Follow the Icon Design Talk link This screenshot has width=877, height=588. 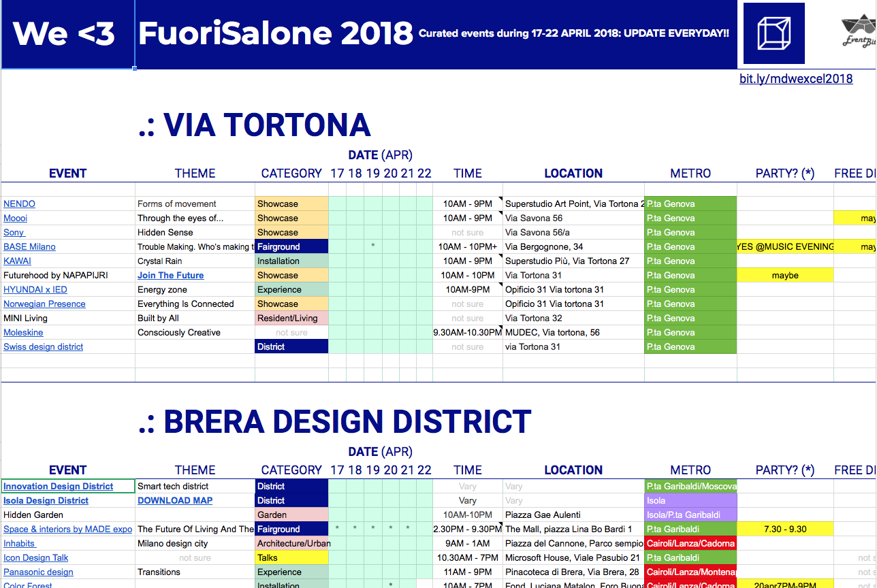(x=36, y=557)
